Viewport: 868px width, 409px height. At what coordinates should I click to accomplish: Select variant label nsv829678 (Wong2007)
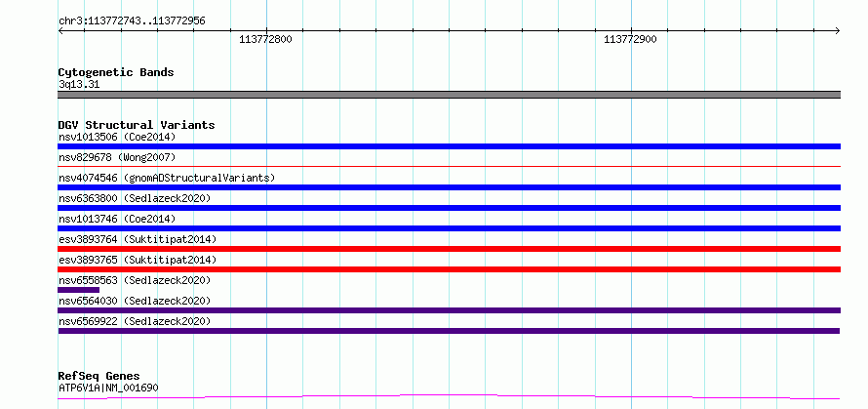[116, 157]
